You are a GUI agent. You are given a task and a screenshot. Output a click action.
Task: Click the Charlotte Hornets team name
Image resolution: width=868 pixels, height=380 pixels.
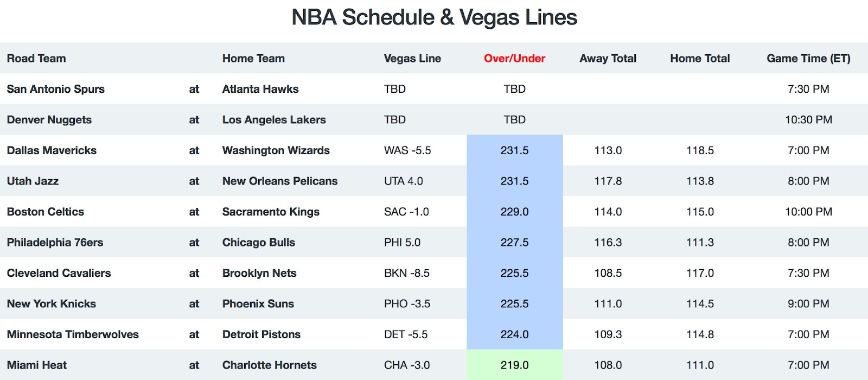270,365
